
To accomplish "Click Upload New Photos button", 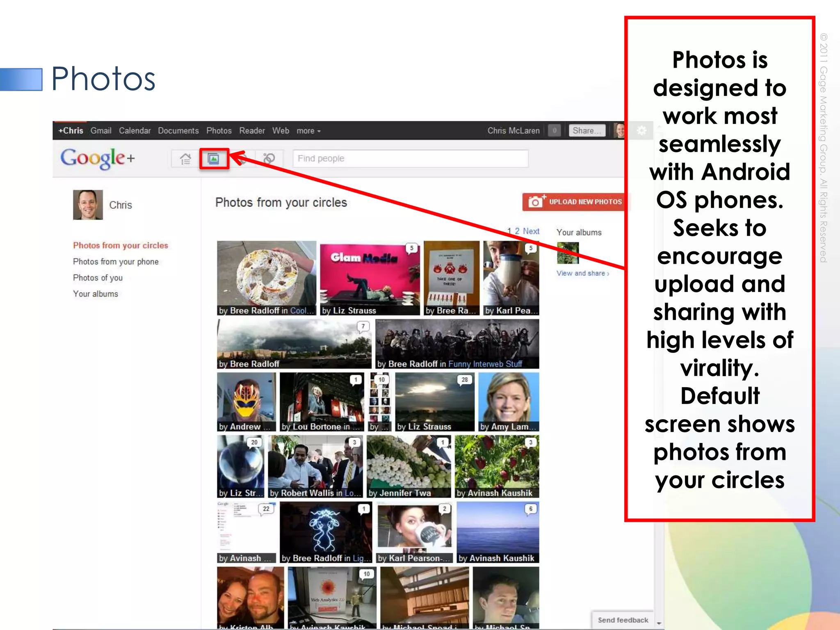I will point(575,202).
